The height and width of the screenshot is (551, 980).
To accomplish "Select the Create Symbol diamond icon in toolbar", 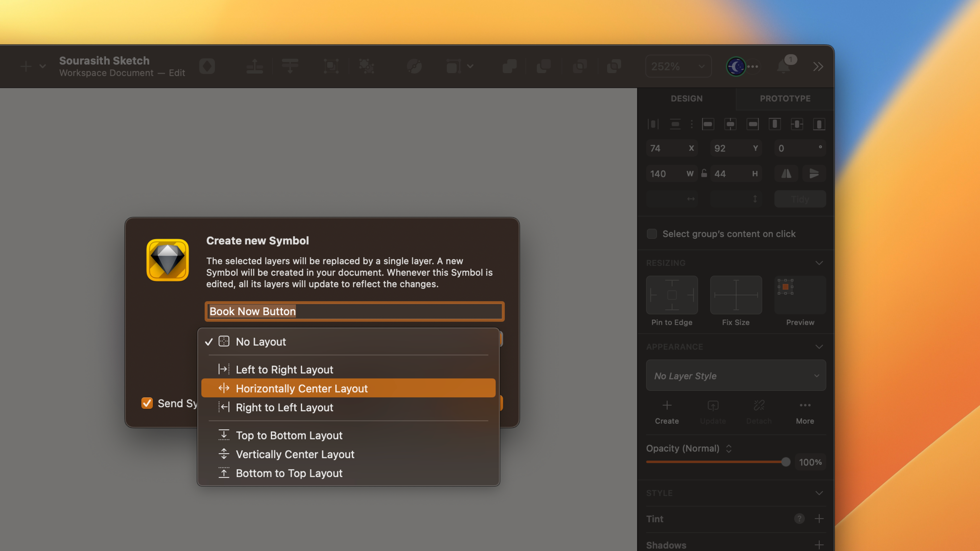I will click(x=207, y=66).
